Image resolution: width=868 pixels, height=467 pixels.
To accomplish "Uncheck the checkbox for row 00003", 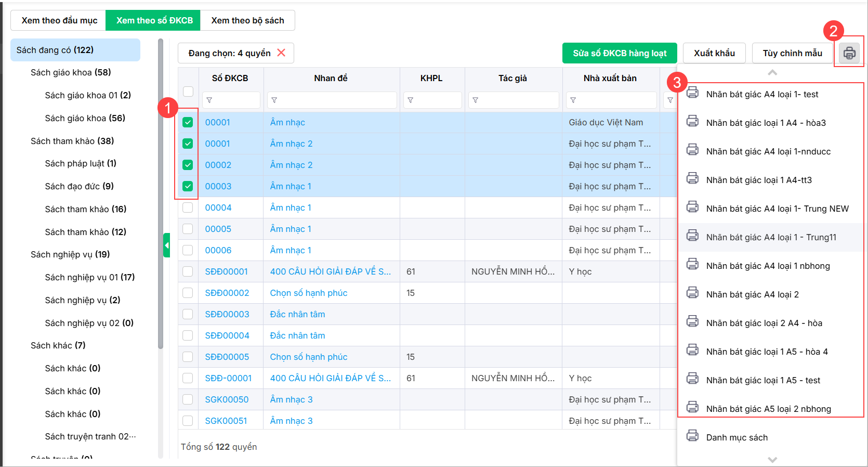I will [x=188, y=186].
